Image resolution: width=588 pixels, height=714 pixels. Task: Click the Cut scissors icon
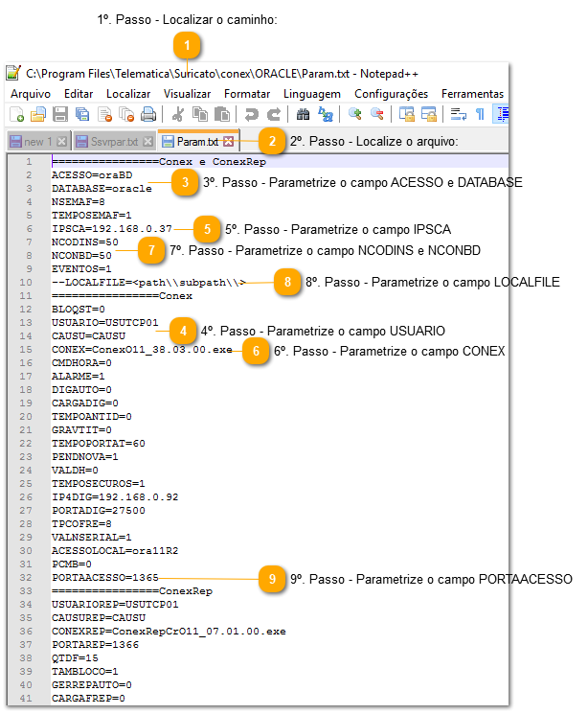(178, 115)
